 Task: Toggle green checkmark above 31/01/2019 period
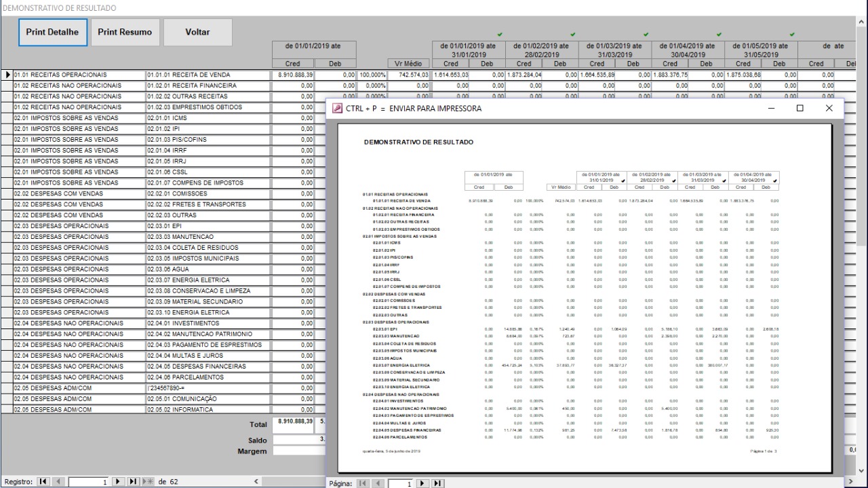click(x=499, y=35)
